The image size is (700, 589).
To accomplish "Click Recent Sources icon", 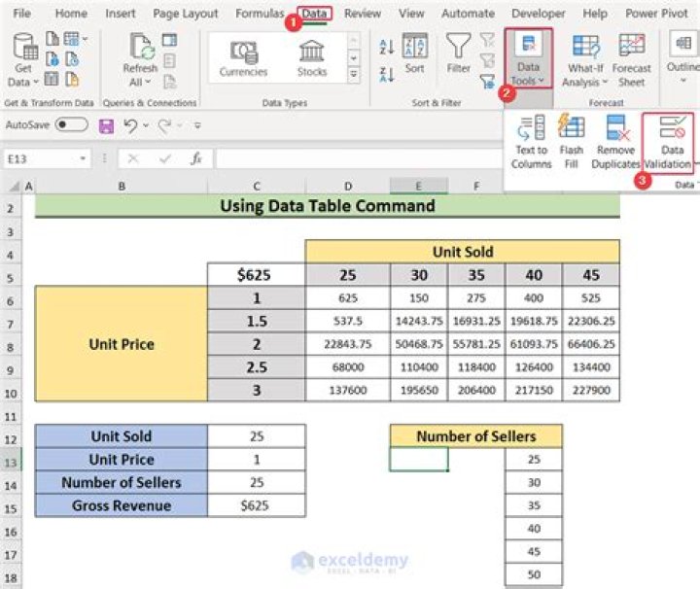I will 71,59.
